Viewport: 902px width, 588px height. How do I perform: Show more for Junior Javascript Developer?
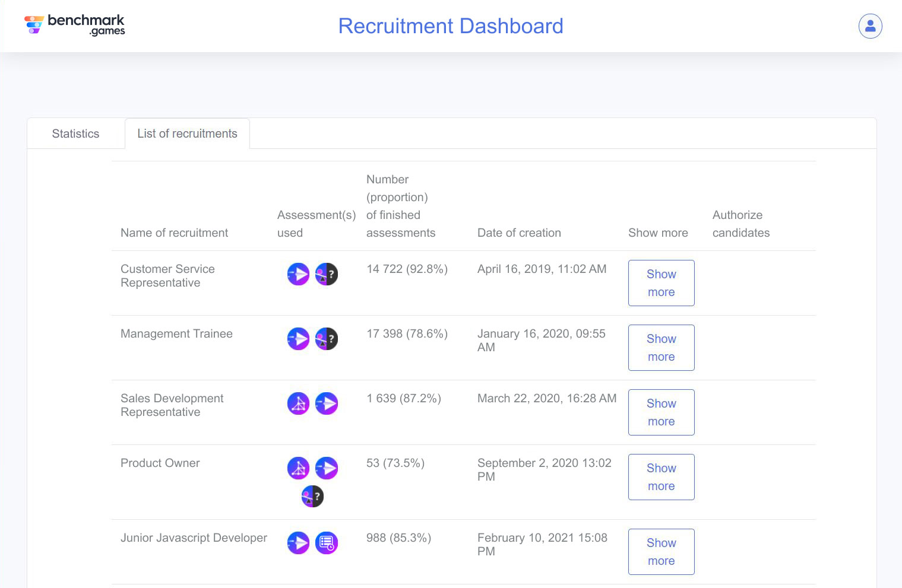(661, 552)
